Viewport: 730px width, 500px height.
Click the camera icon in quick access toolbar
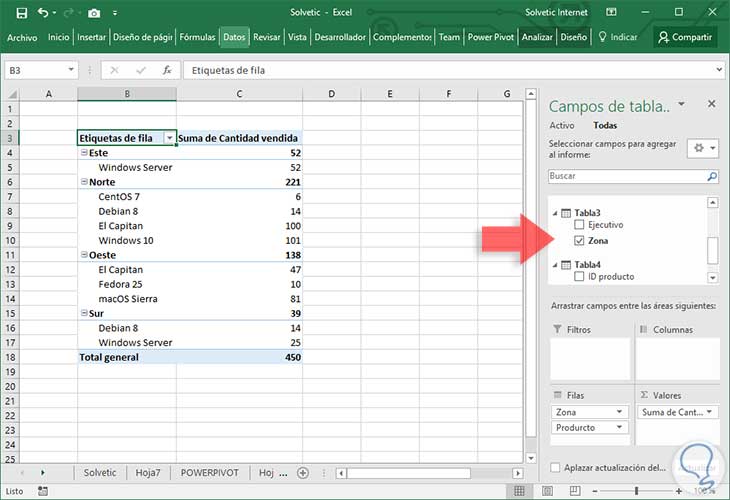94,12
